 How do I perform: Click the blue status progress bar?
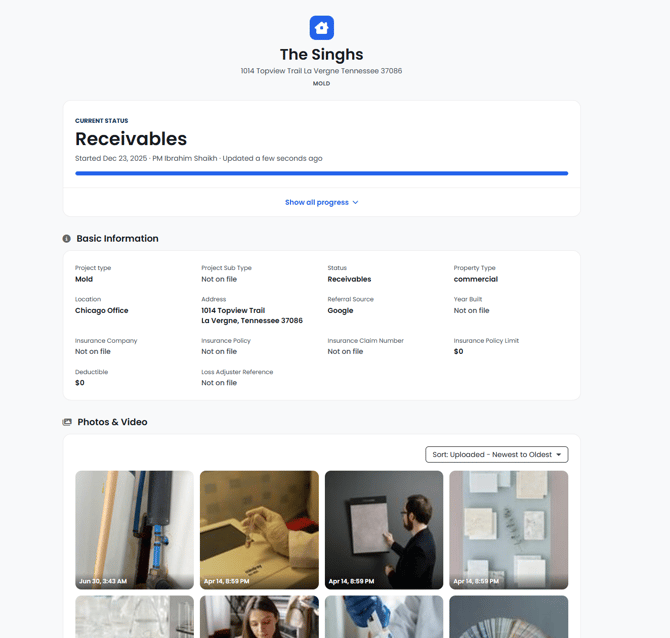pyautogui.click(x=321, y=173)
